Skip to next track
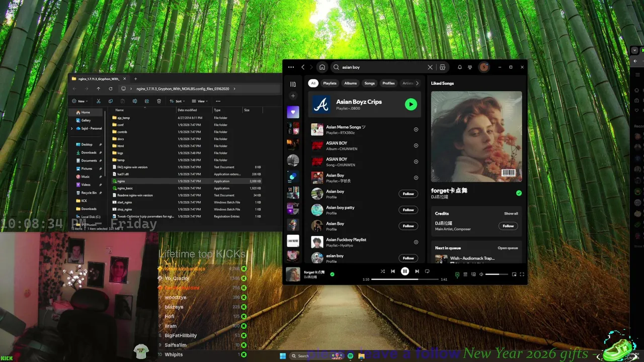The image size is (644, 362). [x=417, y=271]
